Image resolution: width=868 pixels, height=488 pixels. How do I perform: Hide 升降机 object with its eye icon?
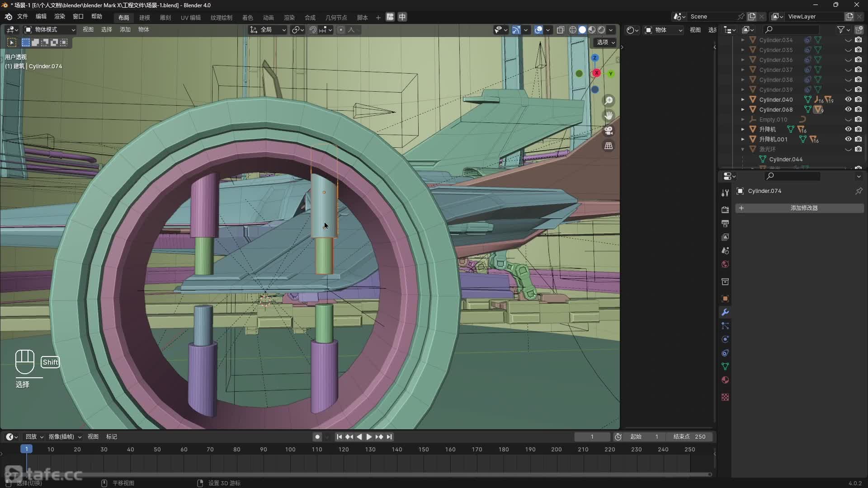[848, 129]
